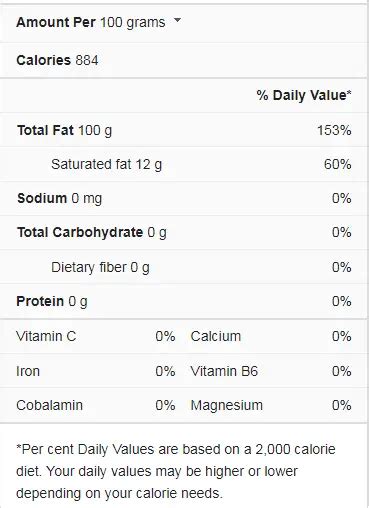Image resolution: width=369 pixels, height=508 pixels.
Task: Select the Dietary fiber 0 g entry
Action: tap(100, 267)
